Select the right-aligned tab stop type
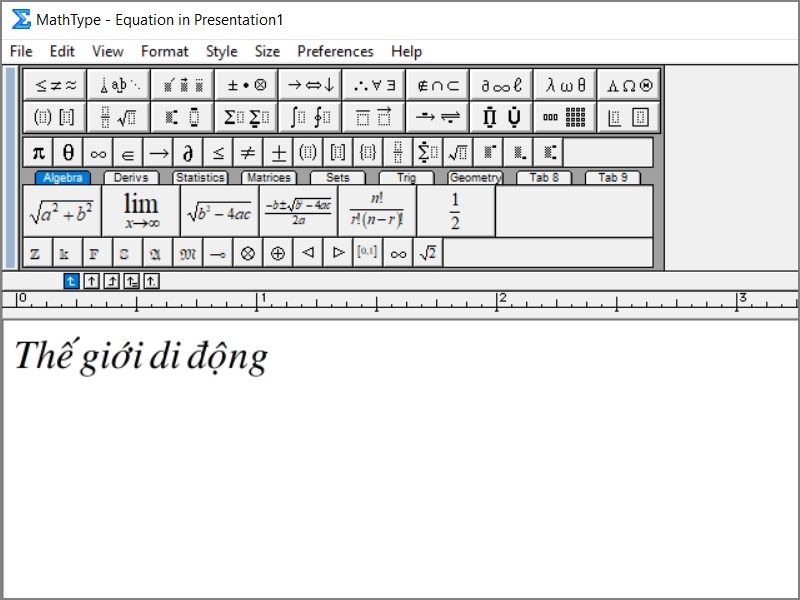800x600 pixels. [x=113, y=281]
